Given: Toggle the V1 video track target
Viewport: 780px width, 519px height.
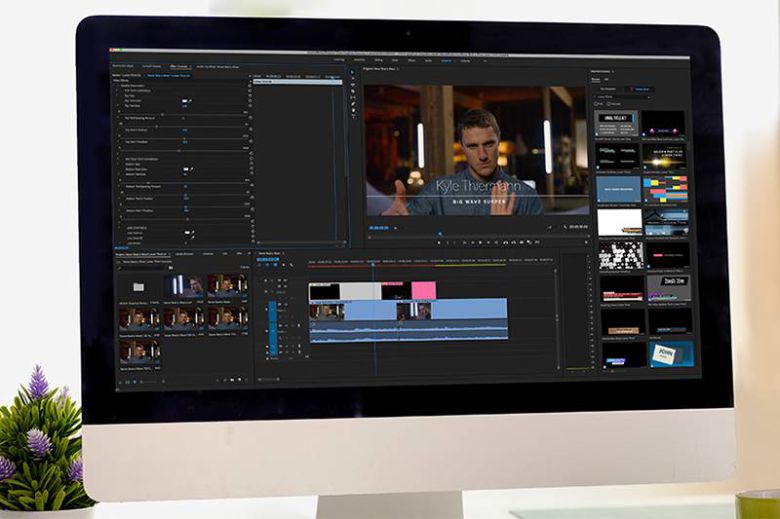Looking at the screenshot, I should 272,309.
